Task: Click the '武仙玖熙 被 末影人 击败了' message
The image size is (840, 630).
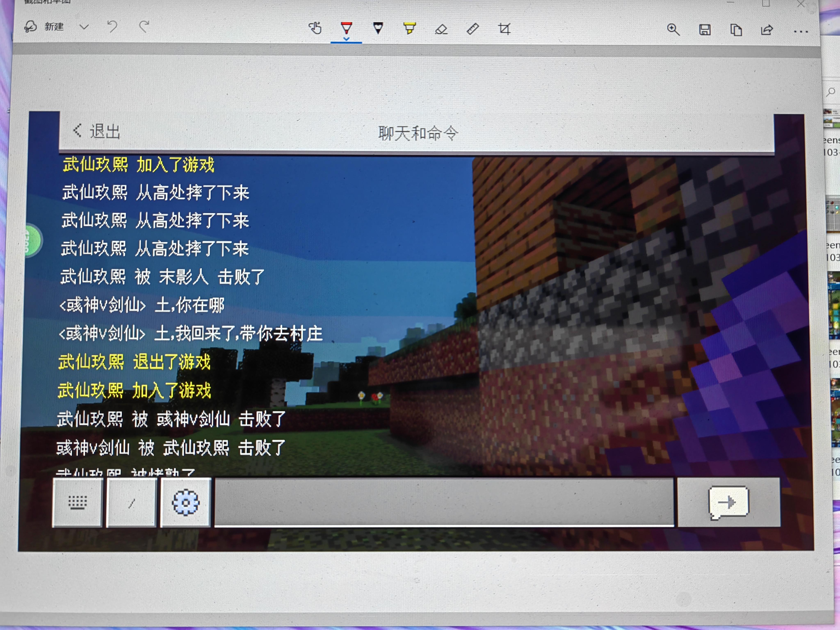Action: click(163, 277)
